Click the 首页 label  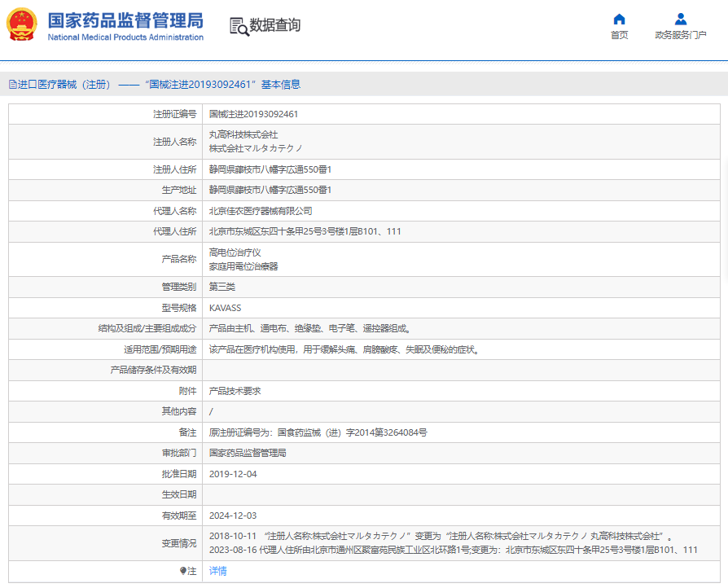[x=619, y=35]
